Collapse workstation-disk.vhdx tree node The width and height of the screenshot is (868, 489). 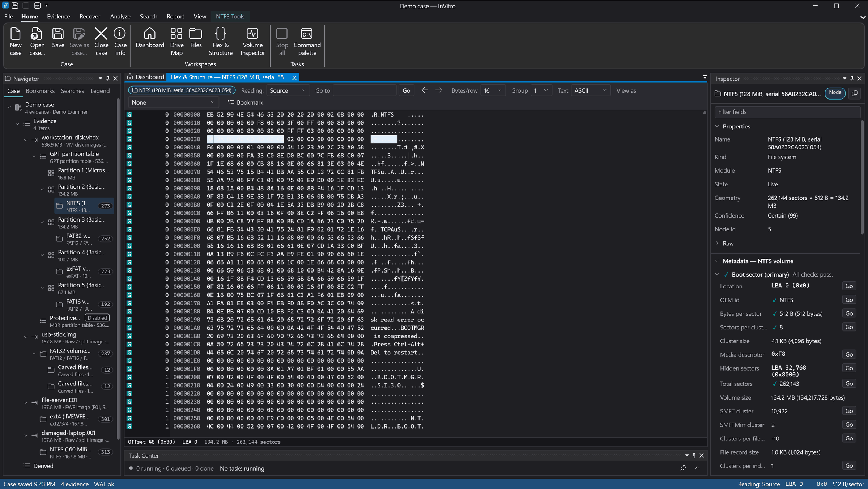[26, 140]
